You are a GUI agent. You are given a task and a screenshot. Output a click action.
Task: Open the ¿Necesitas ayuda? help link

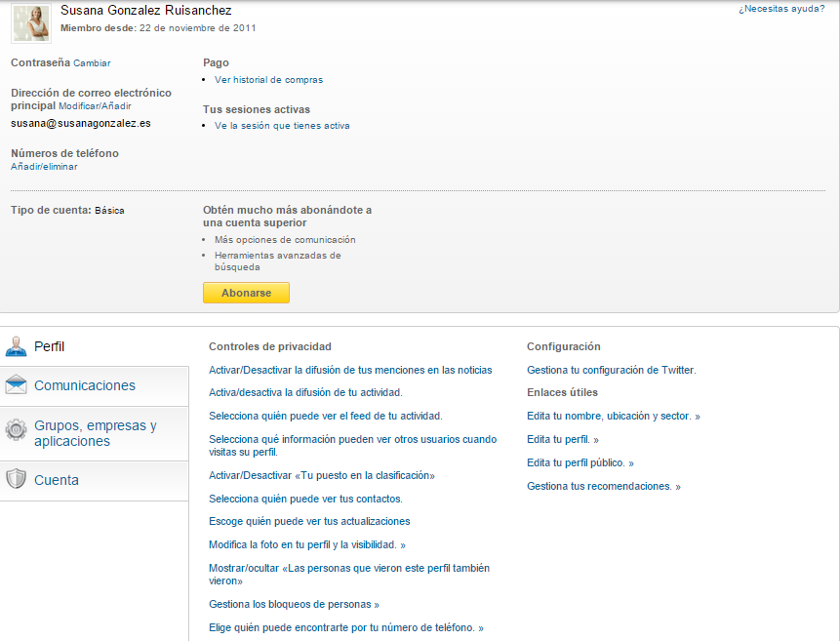pos(780,9)
